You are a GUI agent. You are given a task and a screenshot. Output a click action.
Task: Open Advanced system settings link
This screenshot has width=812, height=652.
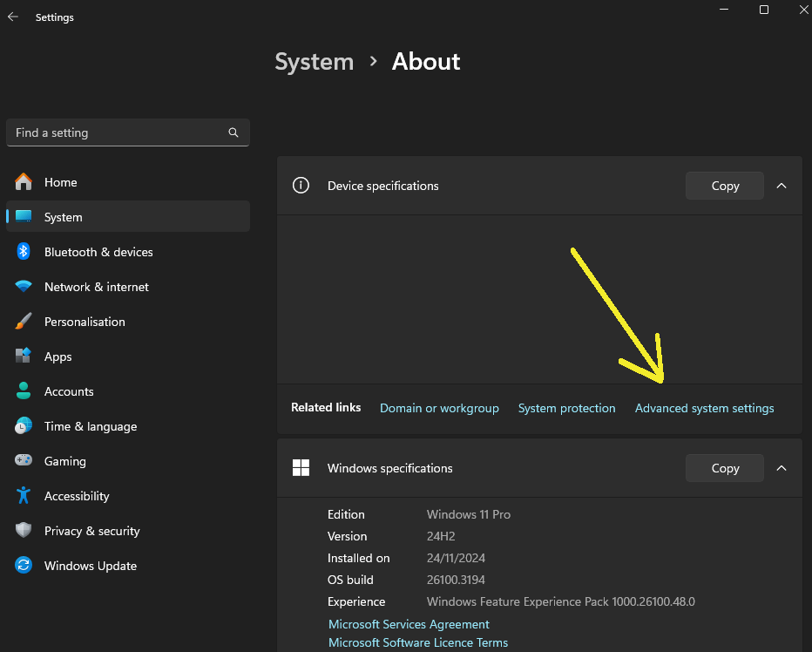(x=704, y=408)
